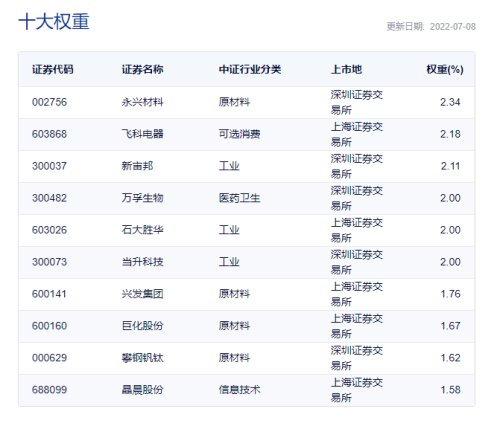Click stock name 巨化股份
Screen dimensions: 500x426
pyautogui.click(x=142, y=326)
